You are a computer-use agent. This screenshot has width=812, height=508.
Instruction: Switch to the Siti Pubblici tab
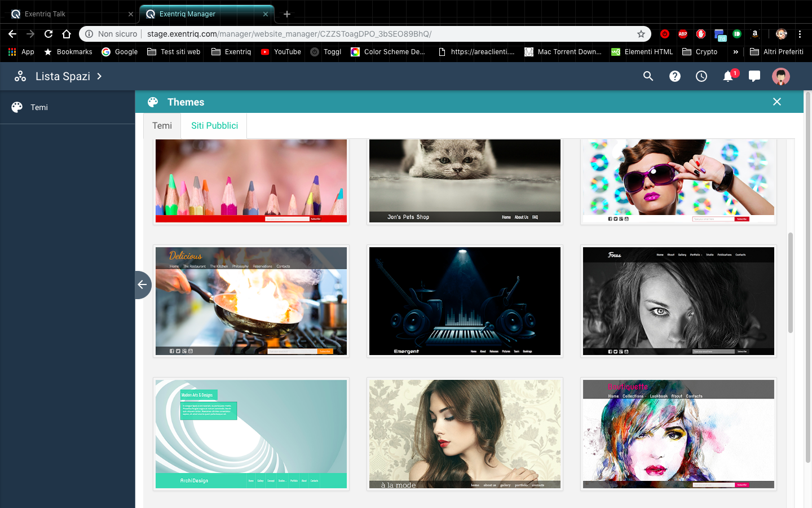(214, 126)
